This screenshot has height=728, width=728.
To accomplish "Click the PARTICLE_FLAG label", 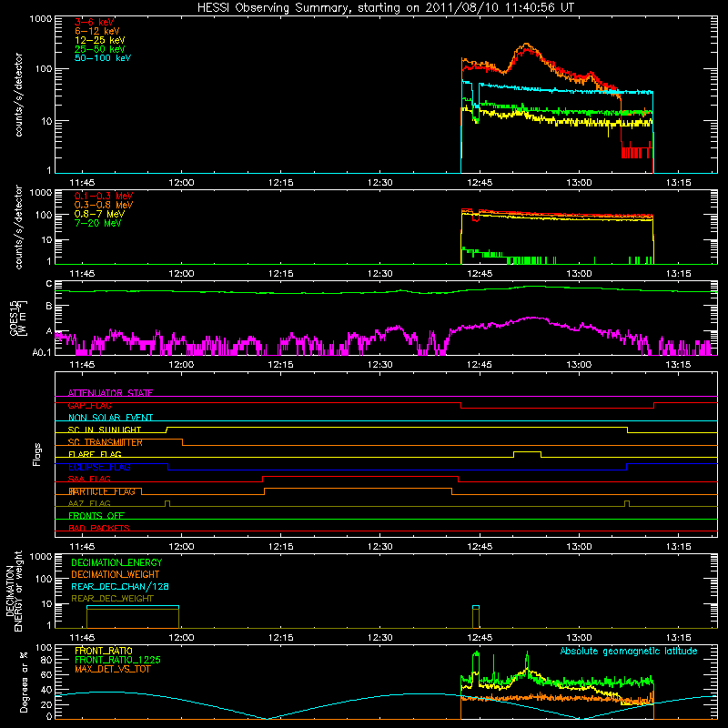I will pos(102,491).
